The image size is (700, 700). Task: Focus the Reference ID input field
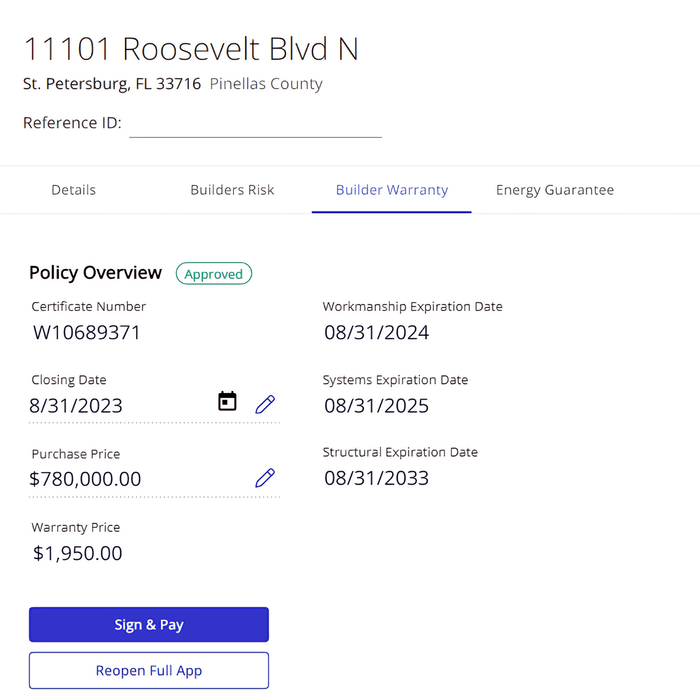[256, 124]
